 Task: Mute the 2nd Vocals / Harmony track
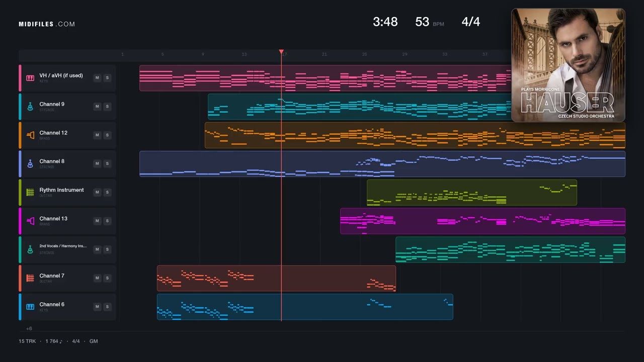(x=98, y=250)
